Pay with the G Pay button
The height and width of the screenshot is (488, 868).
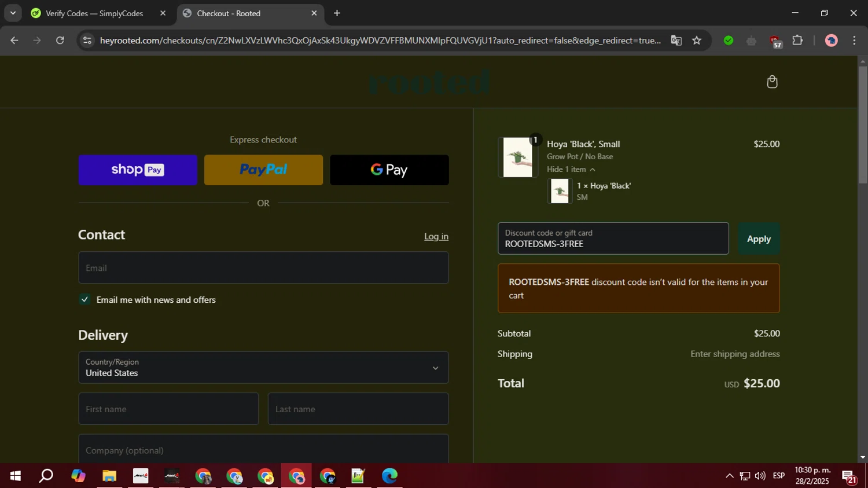tap(389, 170)
